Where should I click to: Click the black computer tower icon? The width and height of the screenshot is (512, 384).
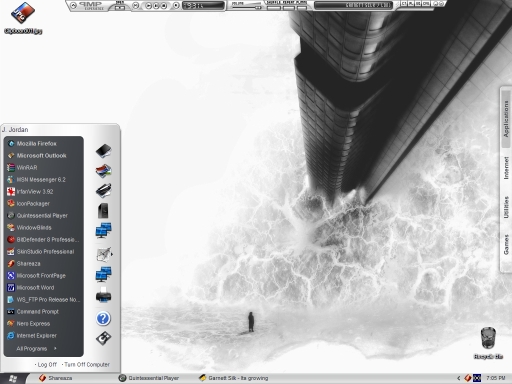(103, 210)
